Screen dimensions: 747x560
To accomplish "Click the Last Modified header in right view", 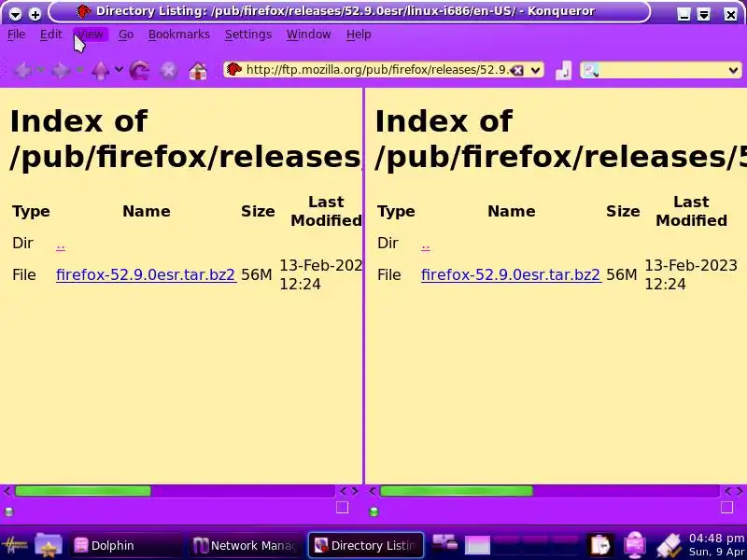I will [691, 211].
